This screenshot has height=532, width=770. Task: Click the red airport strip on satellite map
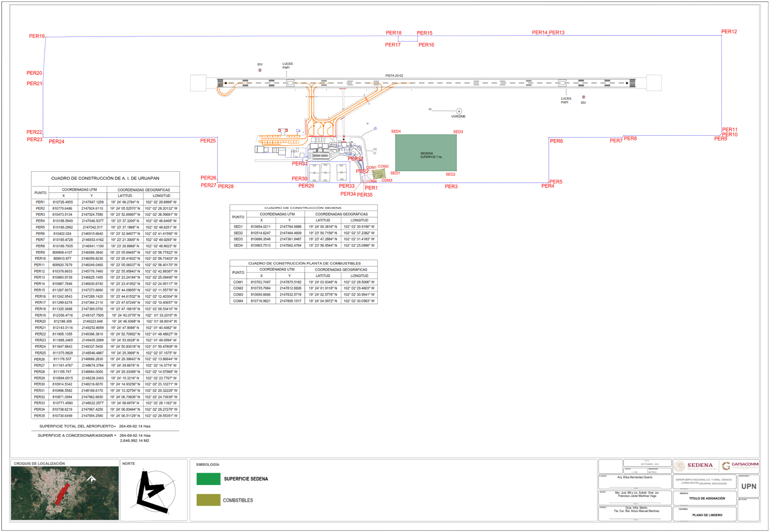pyautogui.click(x=62, y=494)
